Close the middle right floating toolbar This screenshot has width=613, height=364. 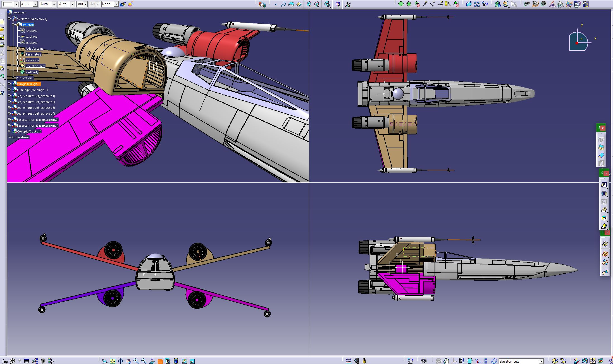[x=606, y=173]
